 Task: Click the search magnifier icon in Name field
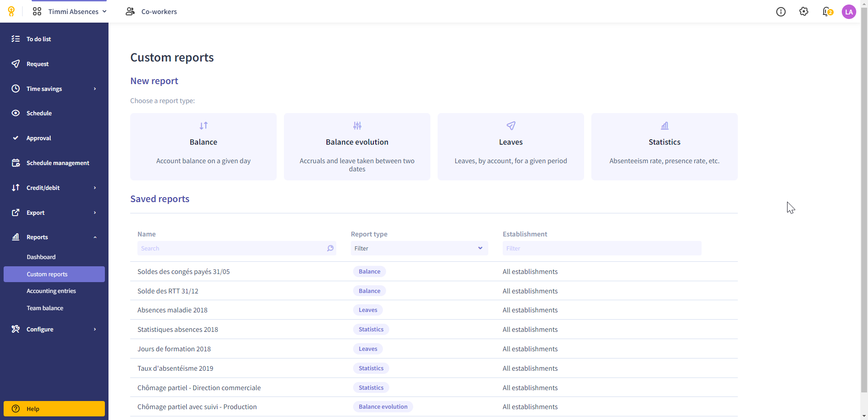pos(330,248)
